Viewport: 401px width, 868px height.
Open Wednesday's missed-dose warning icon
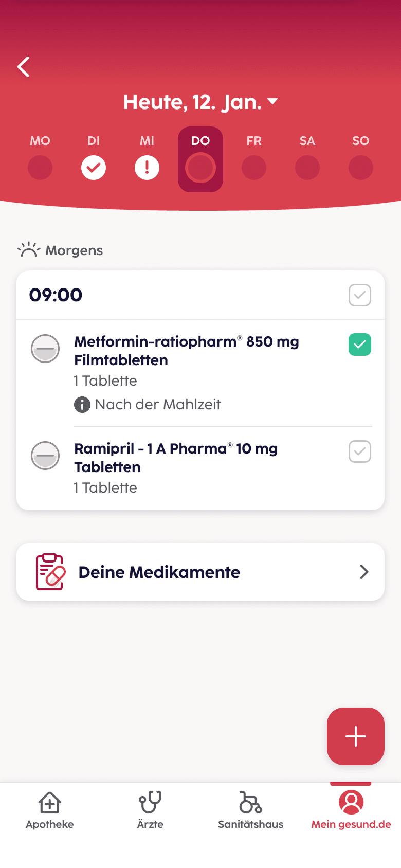click(147, 168)
